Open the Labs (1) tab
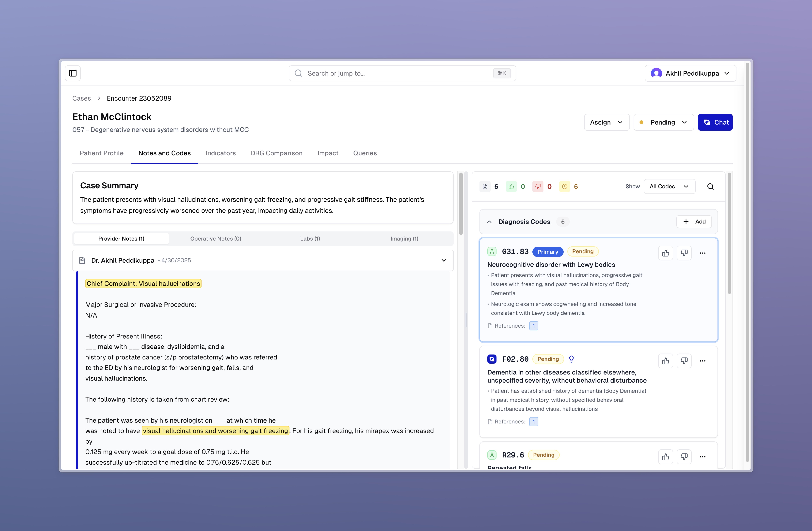Viewport: 812px width, 531px height. (x=310, y=238)
